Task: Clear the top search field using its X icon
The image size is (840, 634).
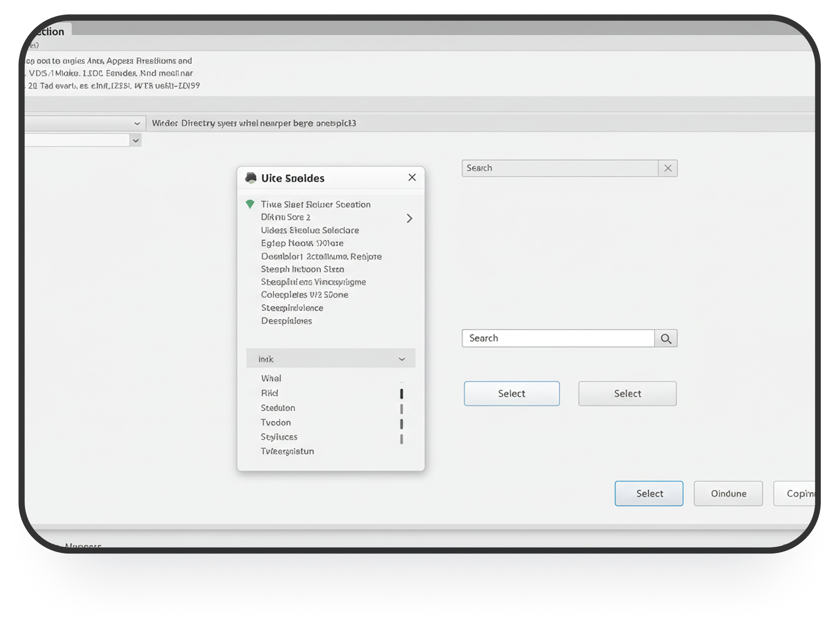Action: click(x=668, y=168)
